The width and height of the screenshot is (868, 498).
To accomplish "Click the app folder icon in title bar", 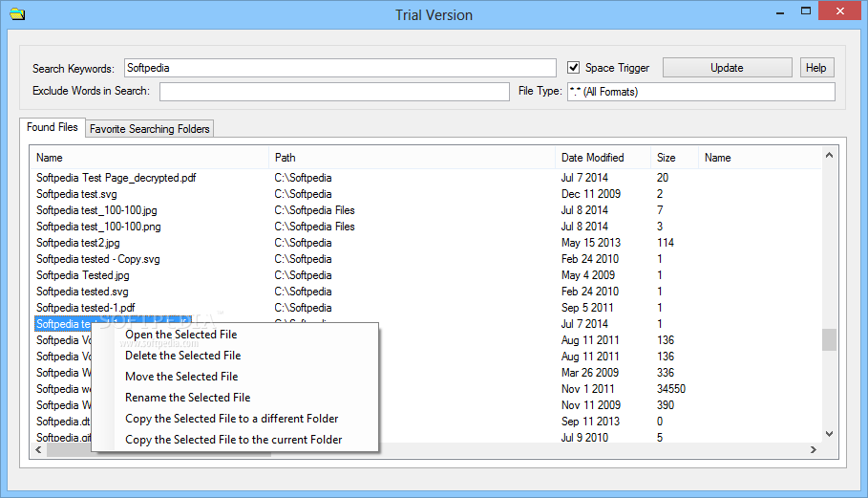I will (x=17, y=13).
